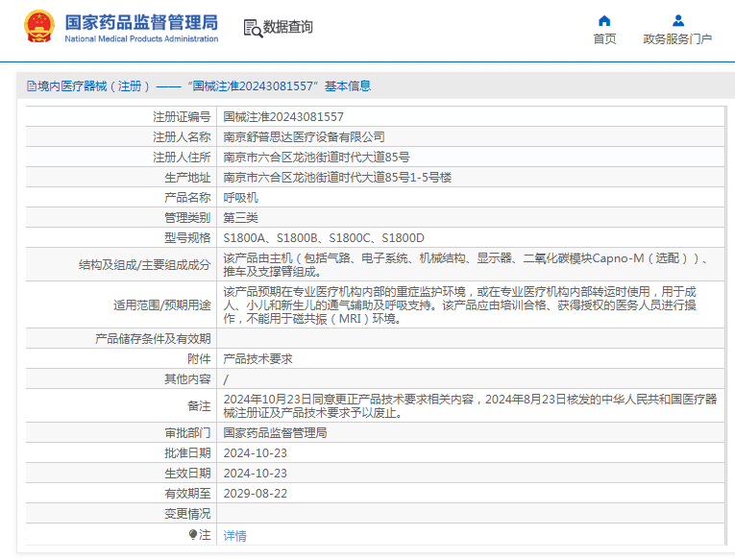This screenshot has height=560, width=735.
Task: Open the 详情 link
Action: (234, 536)
